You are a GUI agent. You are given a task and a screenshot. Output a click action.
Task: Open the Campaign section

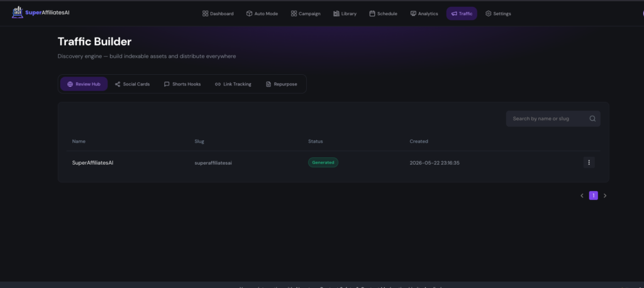tap(306, 14)
